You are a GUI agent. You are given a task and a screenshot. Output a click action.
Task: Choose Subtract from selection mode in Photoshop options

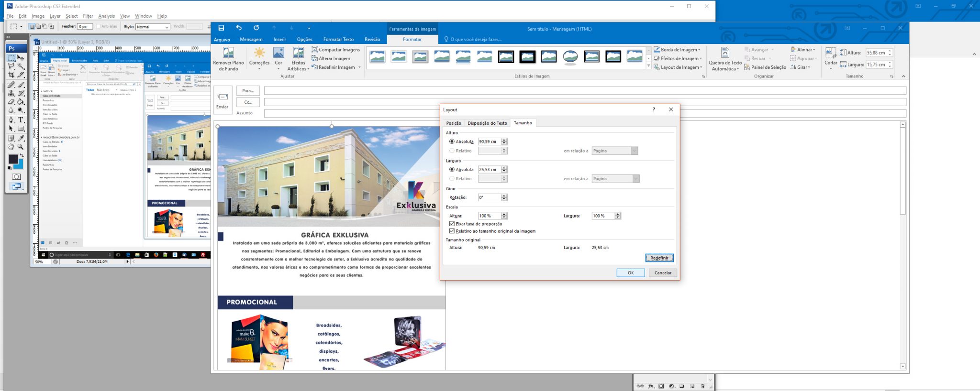pos(45,26)
